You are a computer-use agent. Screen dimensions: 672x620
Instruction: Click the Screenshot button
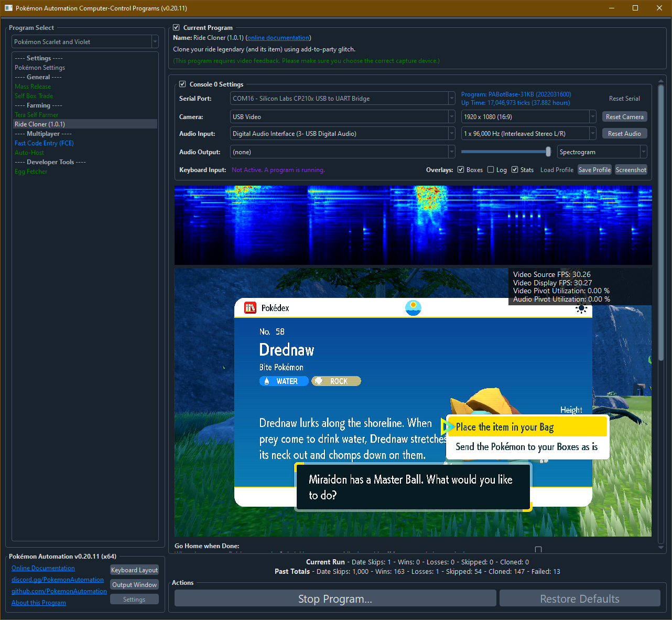[x=631, y=170]
